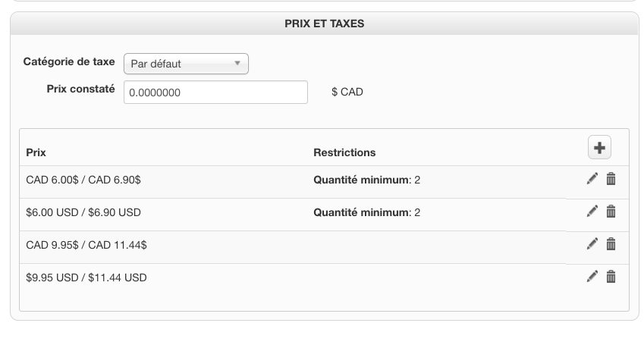Delete the CAD 6.00$ price row

point(611,179)
